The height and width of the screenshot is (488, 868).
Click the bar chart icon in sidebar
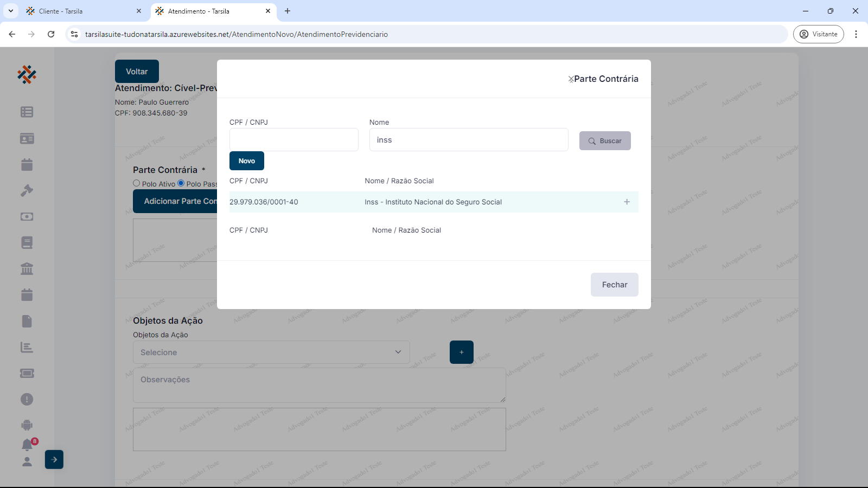tap(27, 347)
